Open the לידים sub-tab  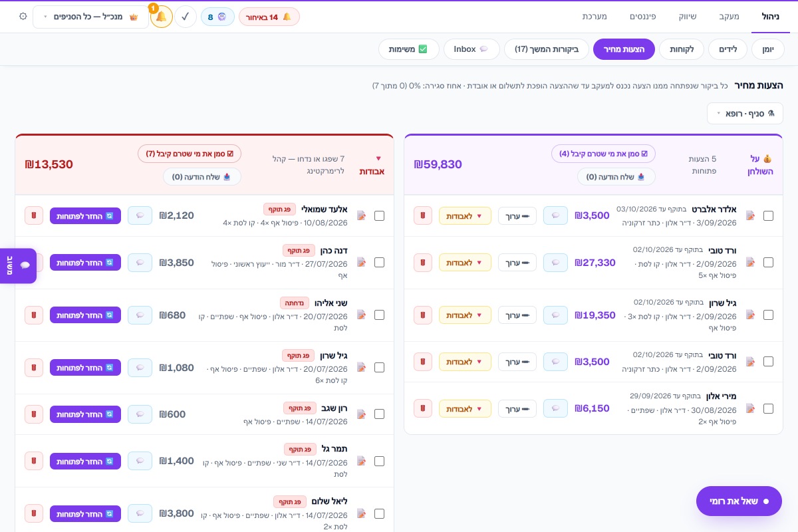click(x=728, y=49)
